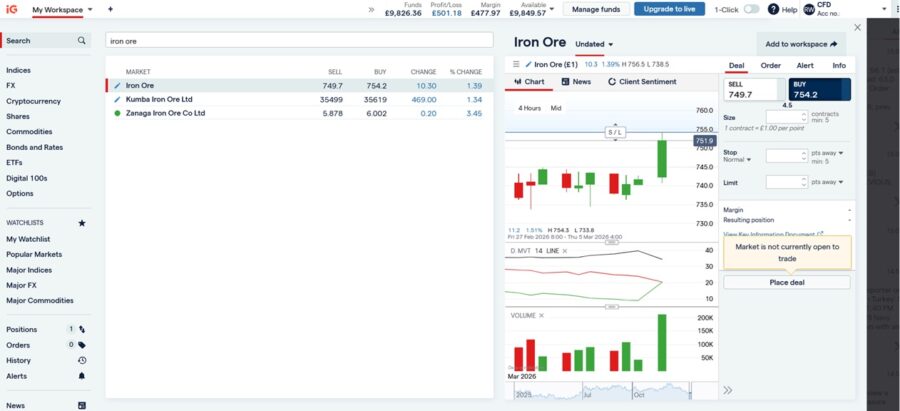This screenshot has width=900, height=411.
Task: Select the Info tab
Action: [x=839, y=65]
